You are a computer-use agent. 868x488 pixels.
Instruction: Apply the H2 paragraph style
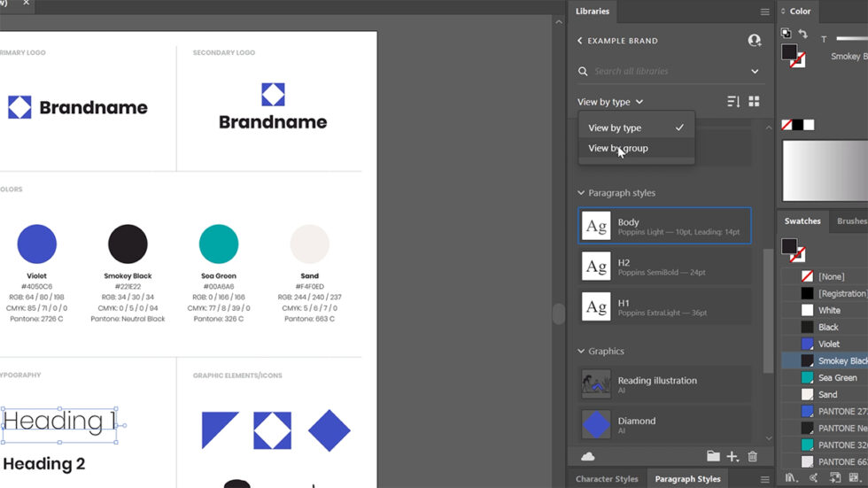tap(664, 266)
